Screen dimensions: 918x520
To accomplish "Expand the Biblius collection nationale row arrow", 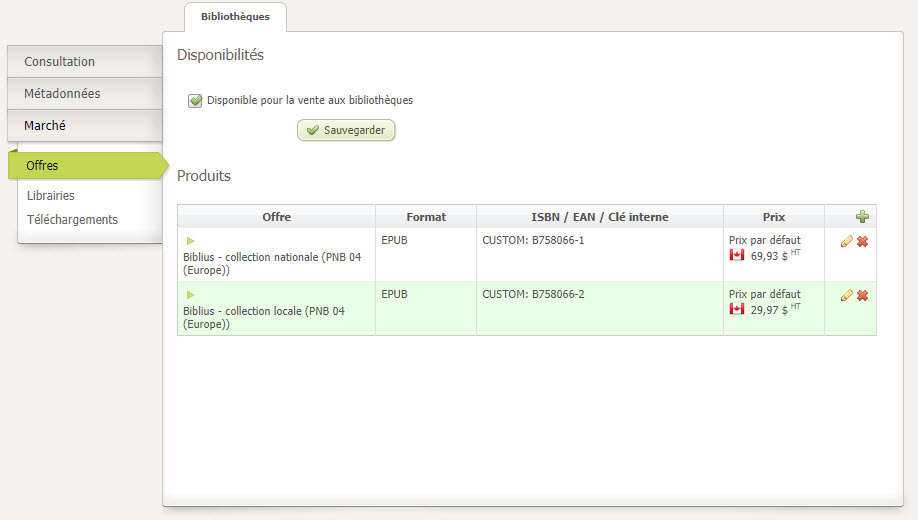I will (191, 241).
